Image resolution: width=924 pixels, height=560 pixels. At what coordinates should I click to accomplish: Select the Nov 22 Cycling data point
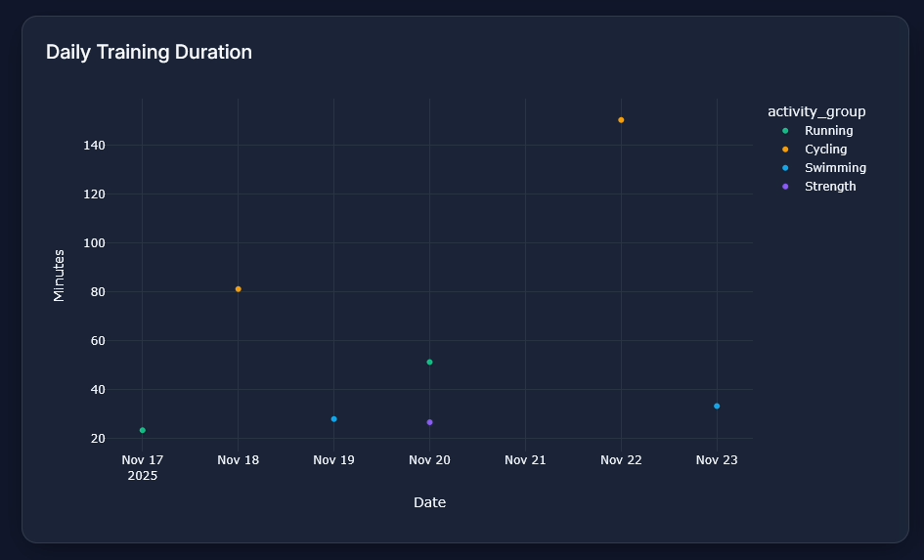[x=621, y=120]
